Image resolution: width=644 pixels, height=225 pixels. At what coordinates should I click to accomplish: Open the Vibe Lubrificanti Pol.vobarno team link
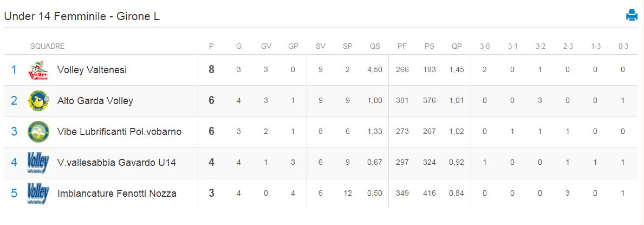click(x=120, y=132)
